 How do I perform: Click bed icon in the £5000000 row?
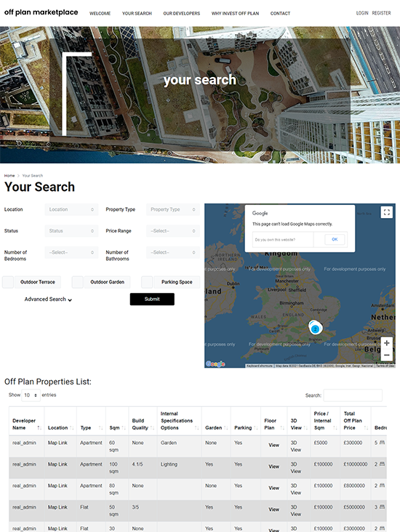tap(382, 507)
